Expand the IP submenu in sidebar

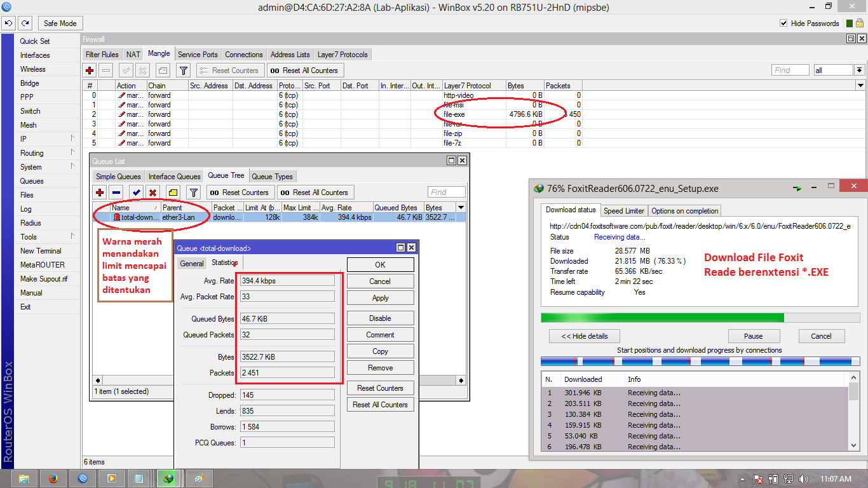coord(72,139)
